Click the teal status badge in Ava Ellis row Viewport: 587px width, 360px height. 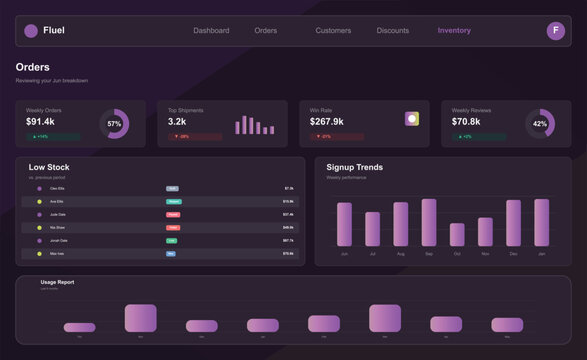tap(174, 202)
